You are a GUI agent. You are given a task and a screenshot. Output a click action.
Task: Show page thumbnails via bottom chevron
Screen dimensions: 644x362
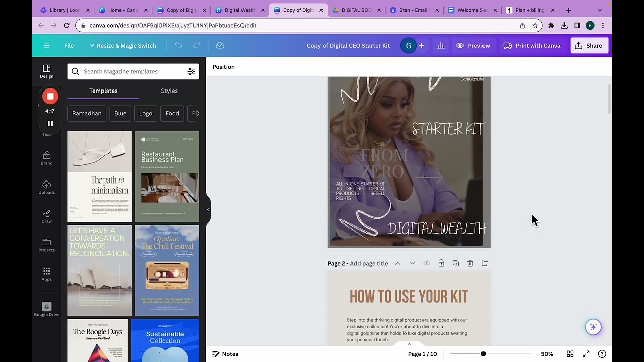(409, 344)
